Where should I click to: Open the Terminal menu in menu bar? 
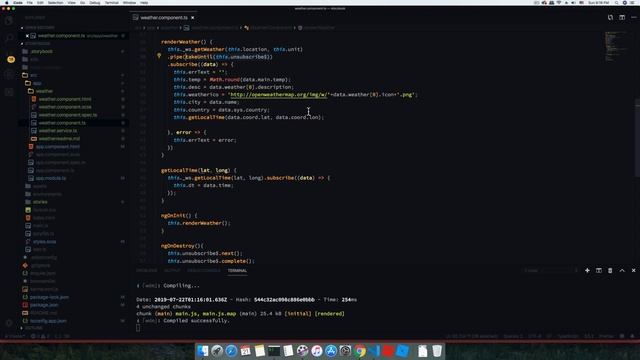(111, 3)
